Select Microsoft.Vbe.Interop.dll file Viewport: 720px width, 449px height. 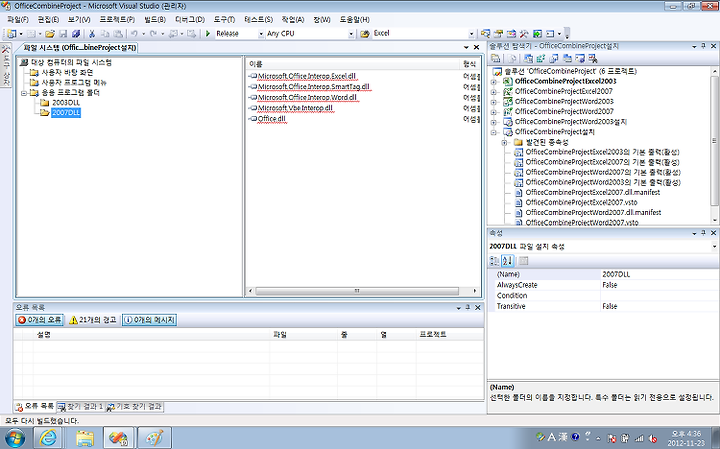click(295, 108)
